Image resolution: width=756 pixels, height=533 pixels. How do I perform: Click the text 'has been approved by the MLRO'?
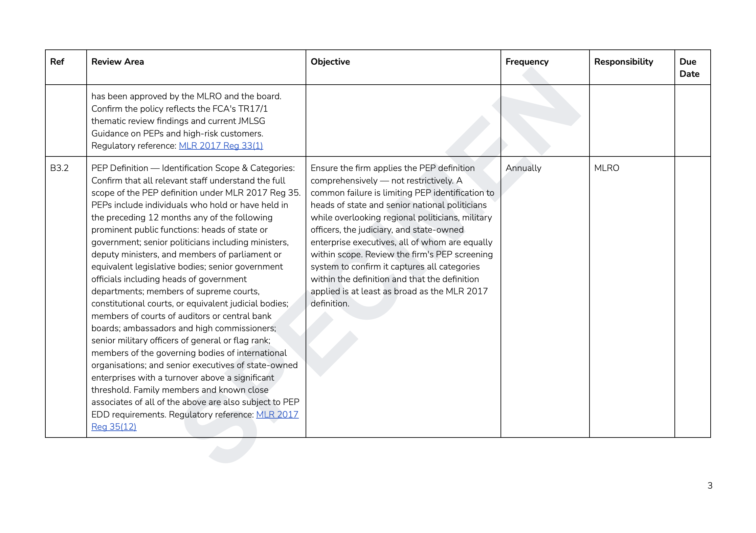pos(186,96)
